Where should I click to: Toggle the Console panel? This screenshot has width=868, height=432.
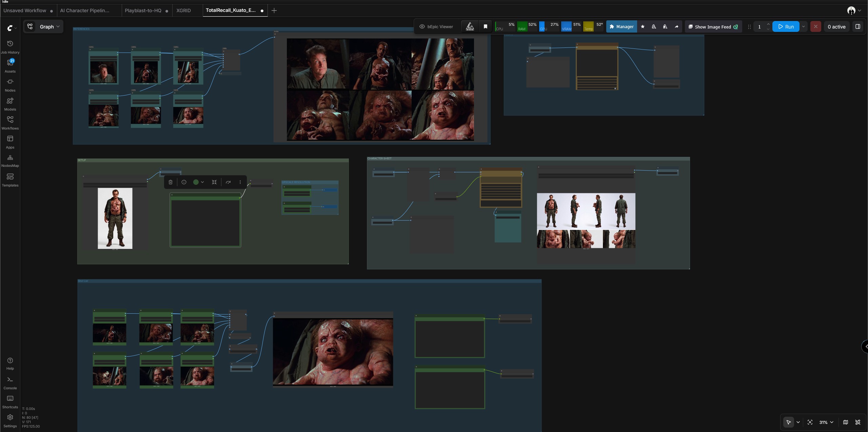[10, 383]
